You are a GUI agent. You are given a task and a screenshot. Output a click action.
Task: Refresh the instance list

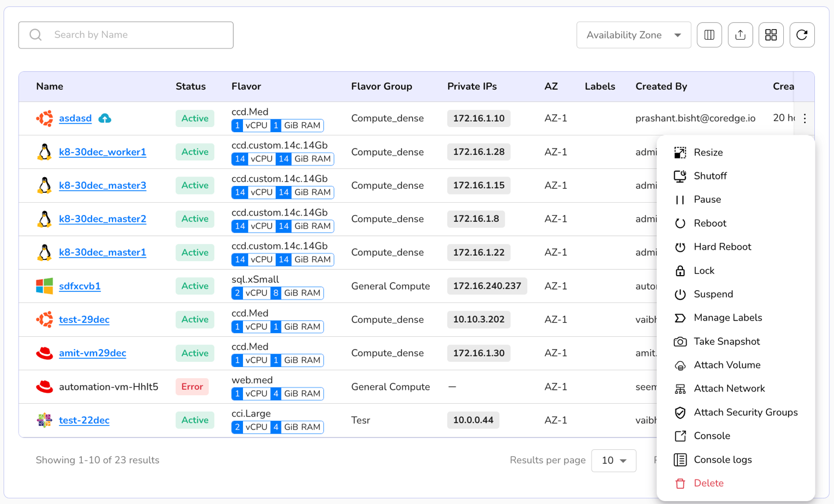click(x=802, y=35)
